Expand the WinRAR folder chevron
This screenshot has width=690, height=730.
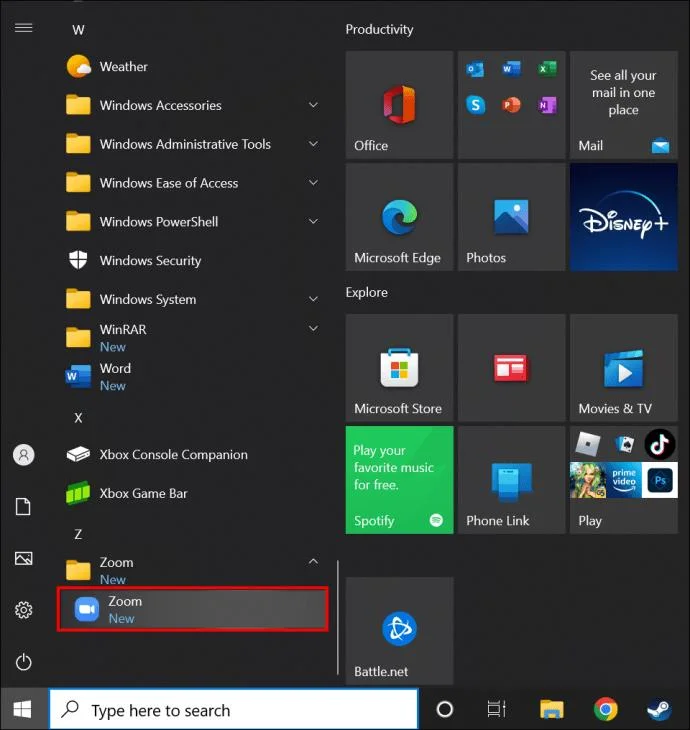pos(313,329)
